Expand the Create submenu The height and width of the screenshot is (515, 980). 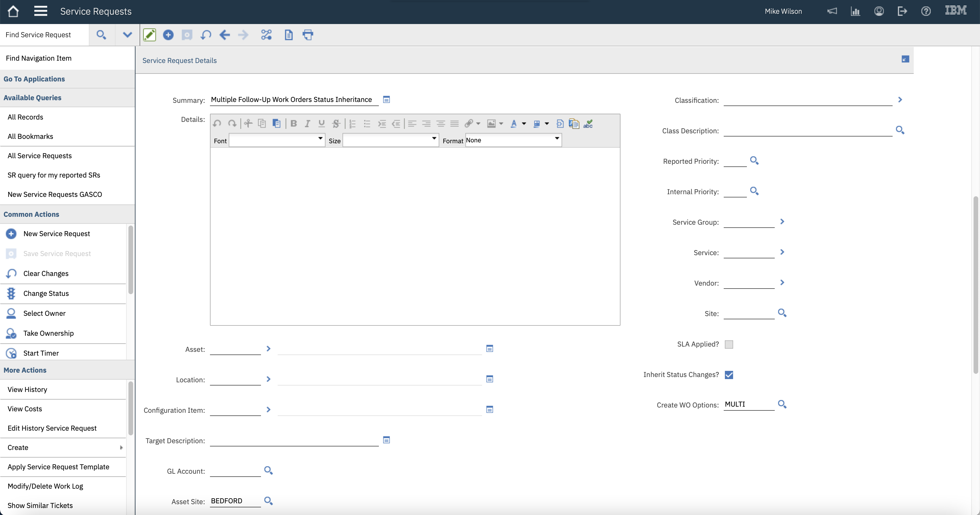(63, 447)
